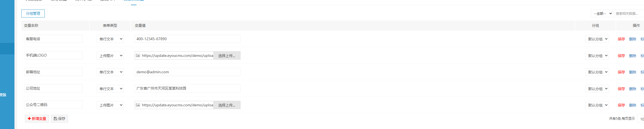This screenshot has width=644, height=129.
Task: Delete the 邮箱地址 variable
Action: (x=633, y=72)
